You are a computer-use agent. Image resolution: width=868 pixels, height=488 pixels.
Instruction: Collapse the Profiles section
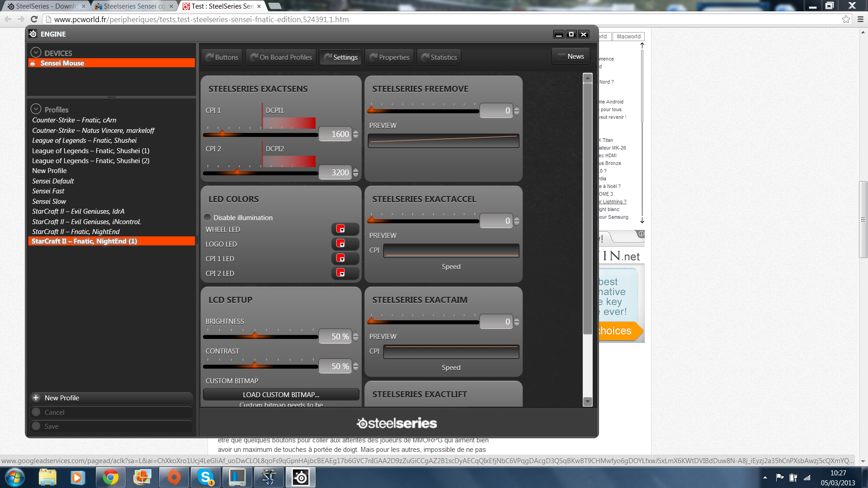pos(35,109)
